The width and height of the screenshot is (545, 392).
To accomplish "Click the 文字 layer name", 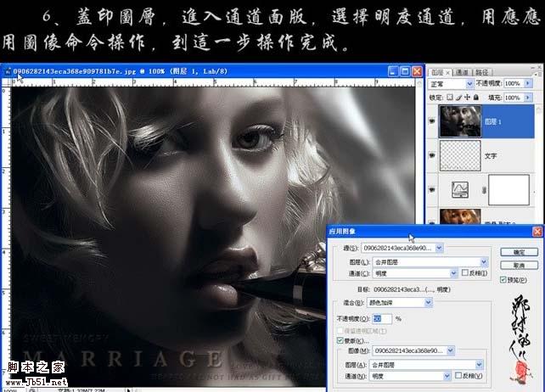I will click(491, 156).
